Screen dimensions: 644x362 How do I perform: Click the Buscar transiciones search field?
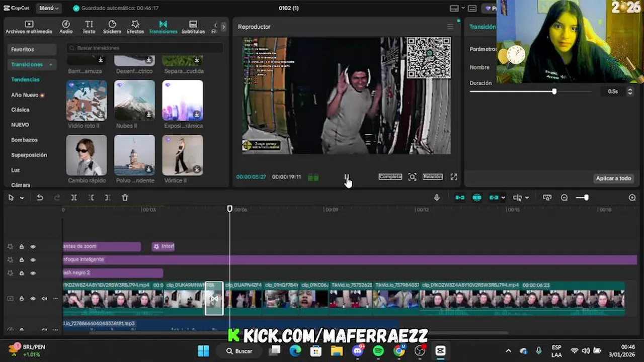point(144,48)
